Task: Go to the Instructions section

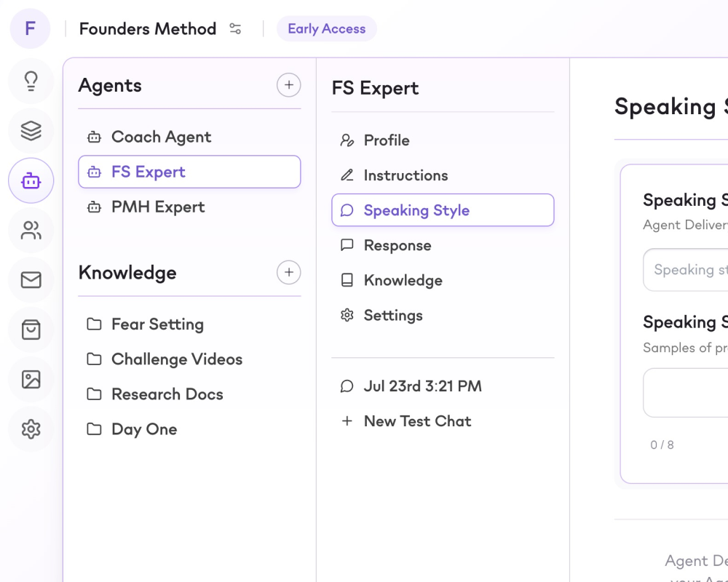Action: point(405,175)
